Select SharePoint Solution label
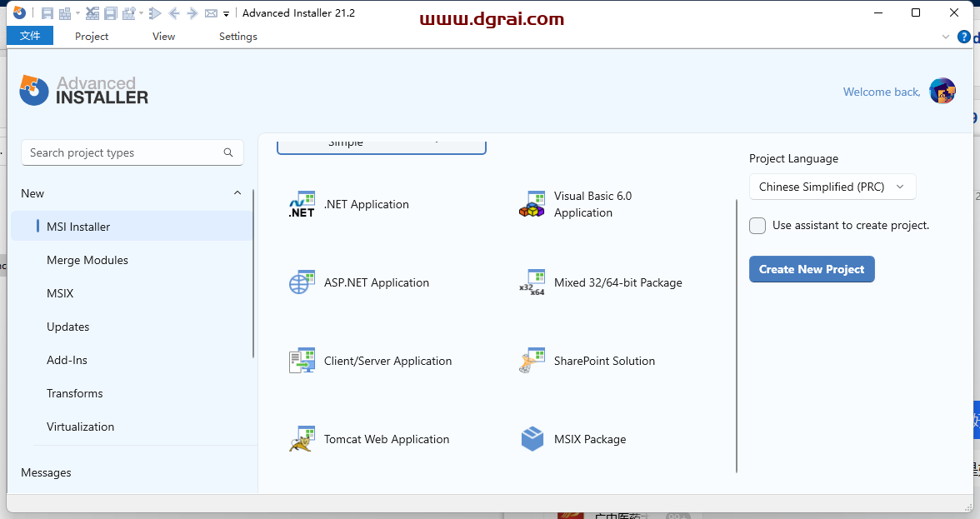Image resolution: width=980 pixels, height=519 pixels. click(x=604, y=361)
